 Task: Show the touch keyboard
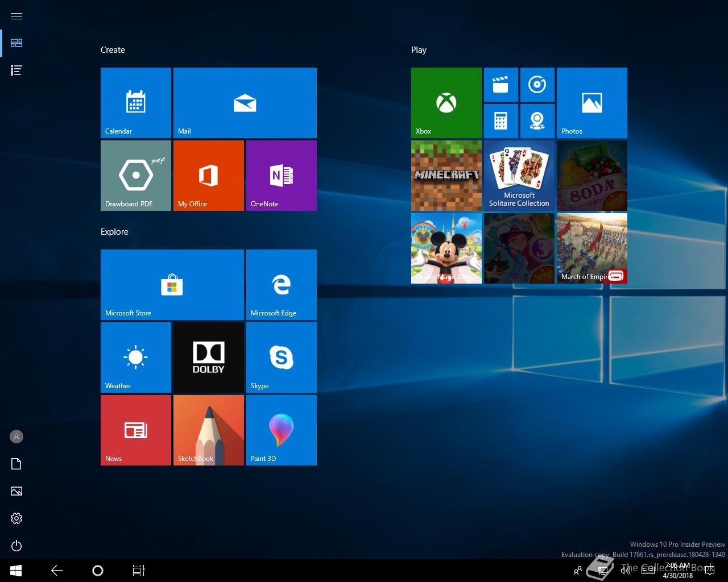click(648, 571)
